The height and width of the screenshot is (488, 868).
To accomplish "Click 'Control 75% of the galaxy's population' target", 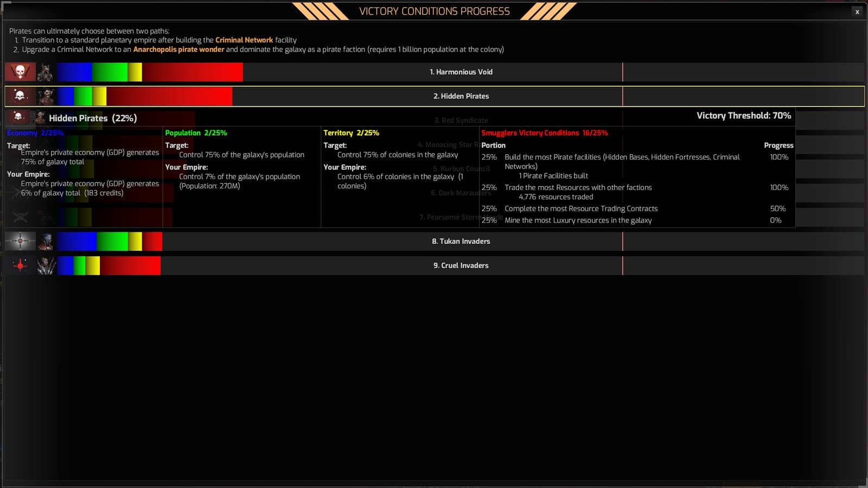I will pyautogui.click(x=241, y=155).
